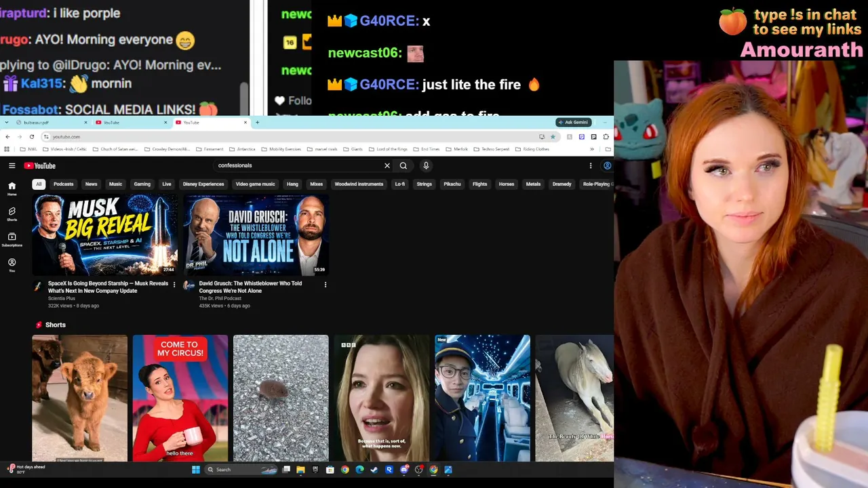Open the Chrome apps grid in bookmarks bar
This screenshot has width=868, height=488.
(x=7, y=149)
